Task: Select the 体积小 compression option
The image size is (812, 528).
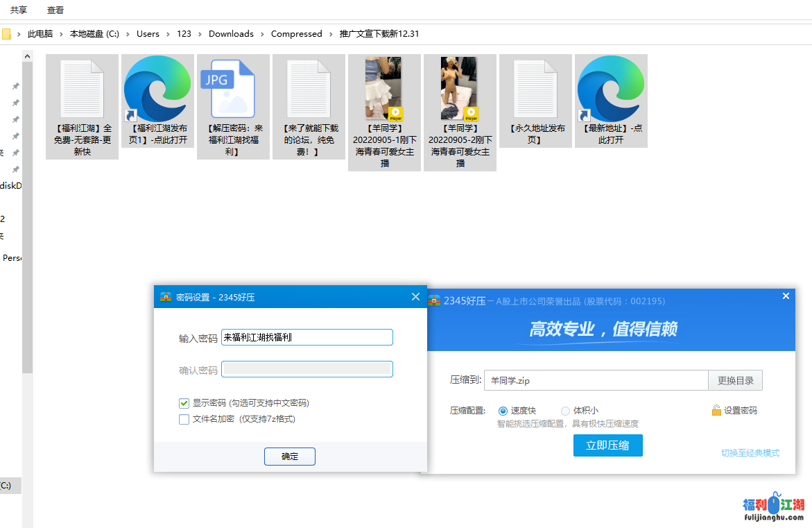Action: coord(566,411)
